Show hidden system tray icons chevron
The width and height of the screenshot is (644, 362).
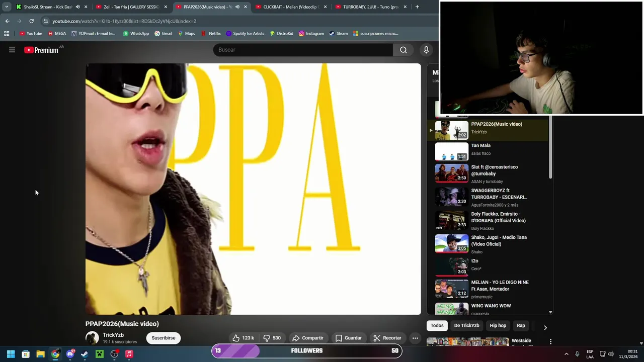pyautogui.click(x=566, y=354)
